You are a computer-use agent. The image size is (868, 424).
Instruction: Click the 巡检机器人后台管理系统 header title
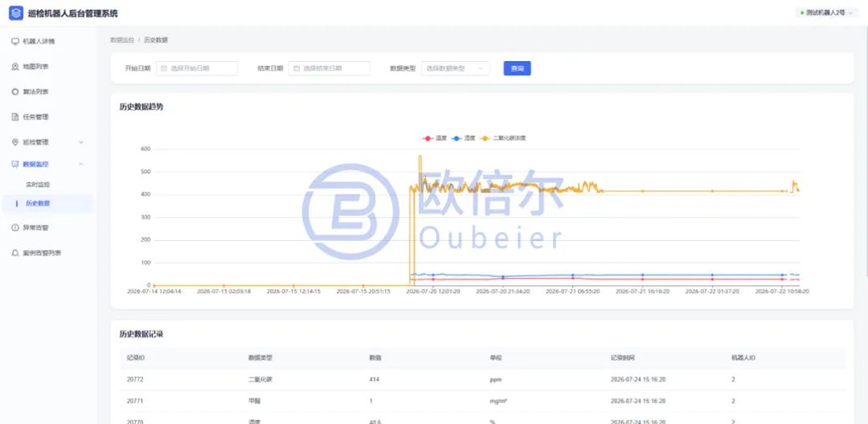(x=72, y=14)
